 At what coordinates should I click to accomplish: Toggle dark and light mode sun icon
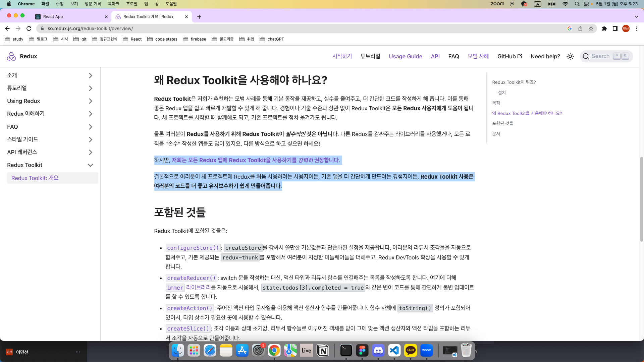(570, 56)
